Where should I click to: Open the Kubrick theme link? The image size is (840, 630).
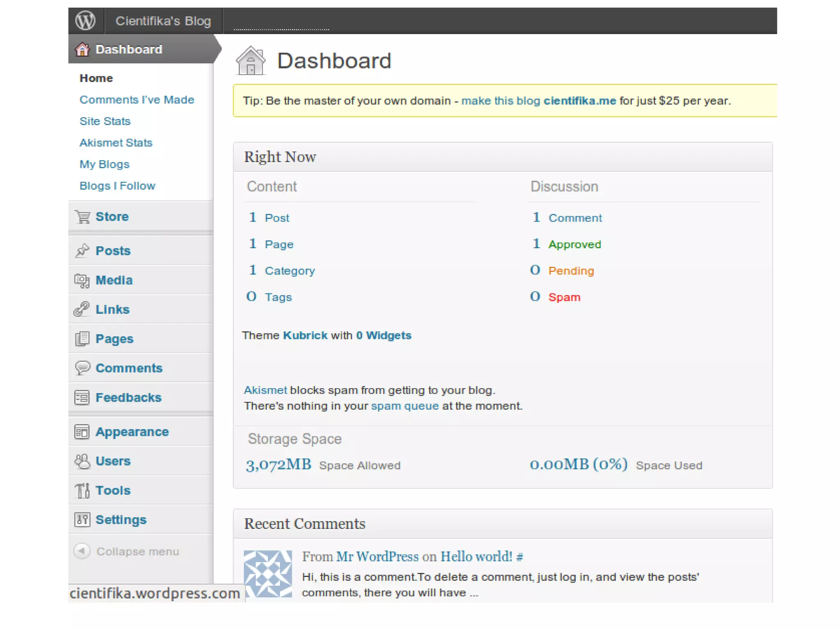pos(305,335)
